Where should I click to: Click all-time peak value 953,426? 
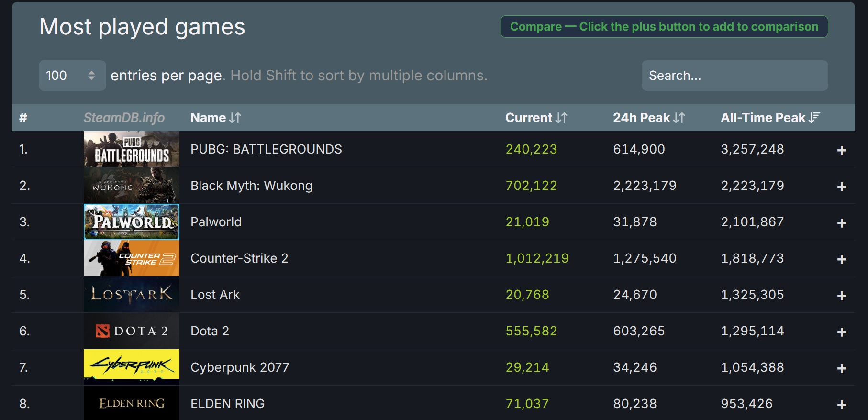click(746, 404)
